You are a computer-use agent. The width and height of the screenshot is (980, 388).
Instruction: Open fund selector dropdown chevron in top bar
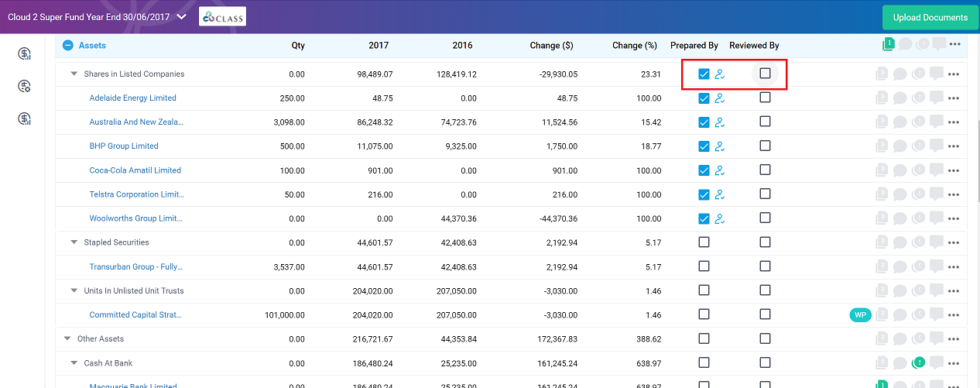181,16
